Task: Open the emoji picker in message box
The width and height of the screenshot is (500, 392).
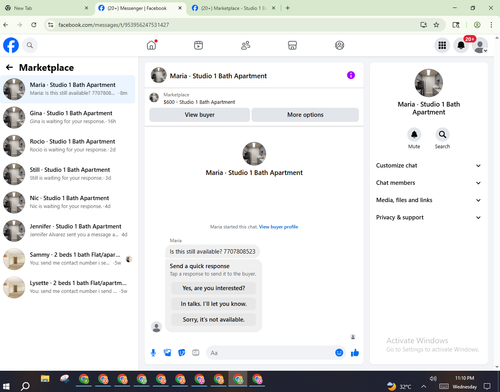Action: click(339, 353)
